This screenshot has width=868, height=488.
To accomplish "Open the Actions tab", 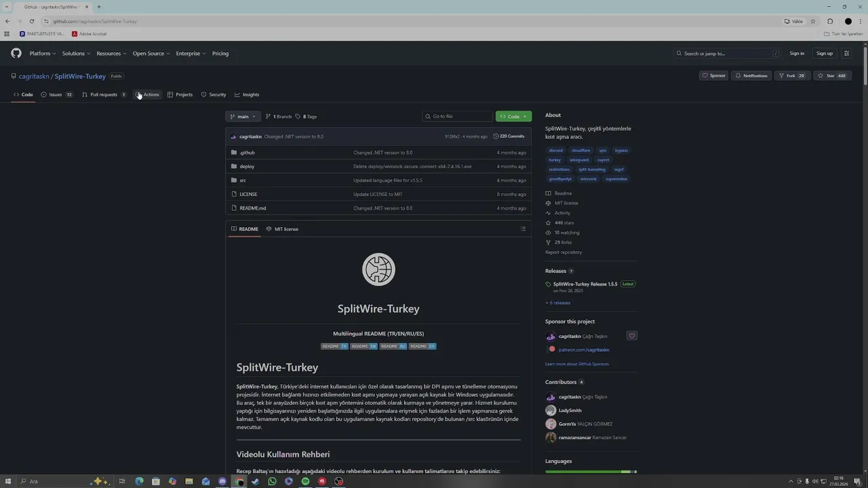I will click(147, 95).
